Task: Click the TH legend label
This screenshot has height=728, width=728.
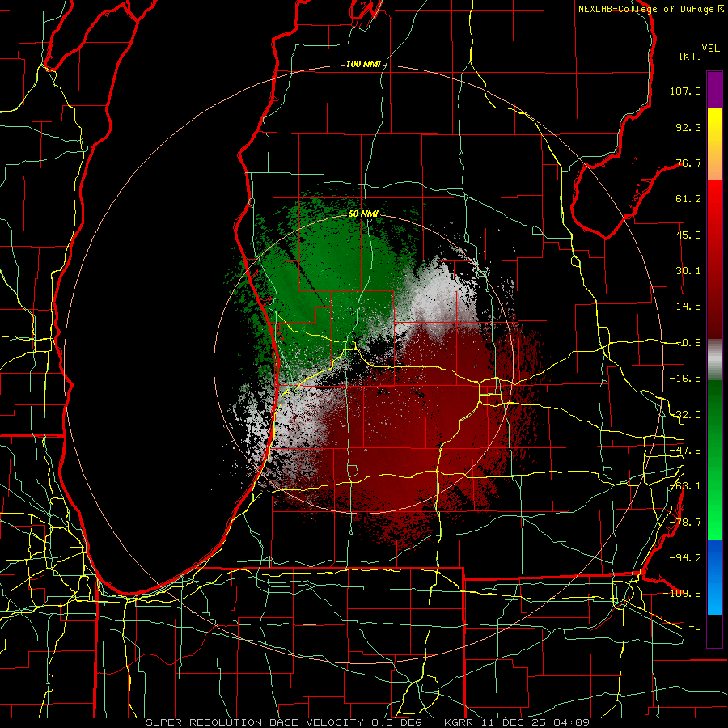Action: 695,630
